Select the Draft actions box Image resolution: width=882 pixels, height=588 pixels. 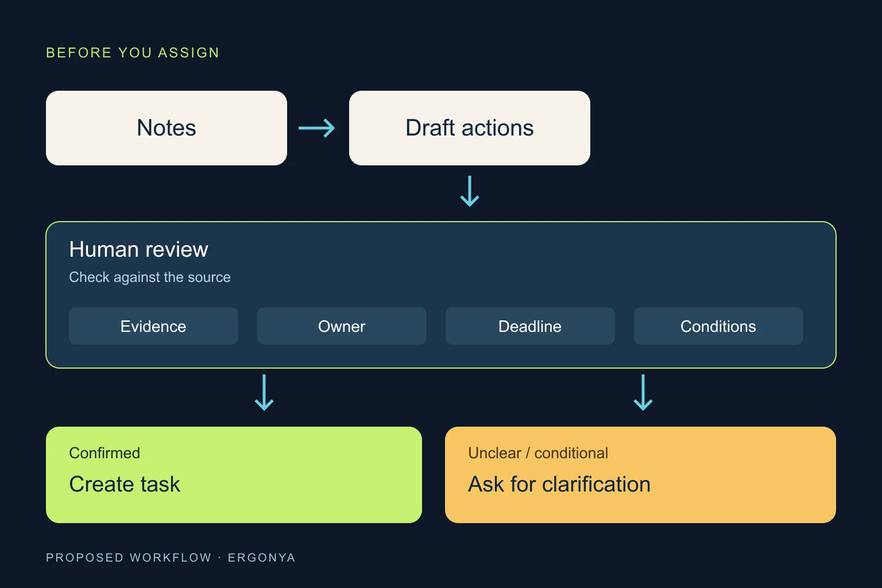coord(470,128)
